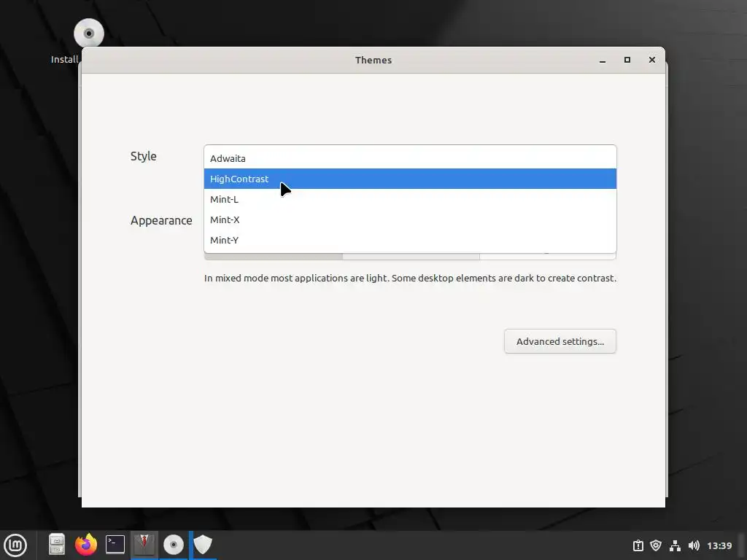The image size is (747, 560).
Task: Switch to the Themes window taskbar item
Action: pos(144,545)
